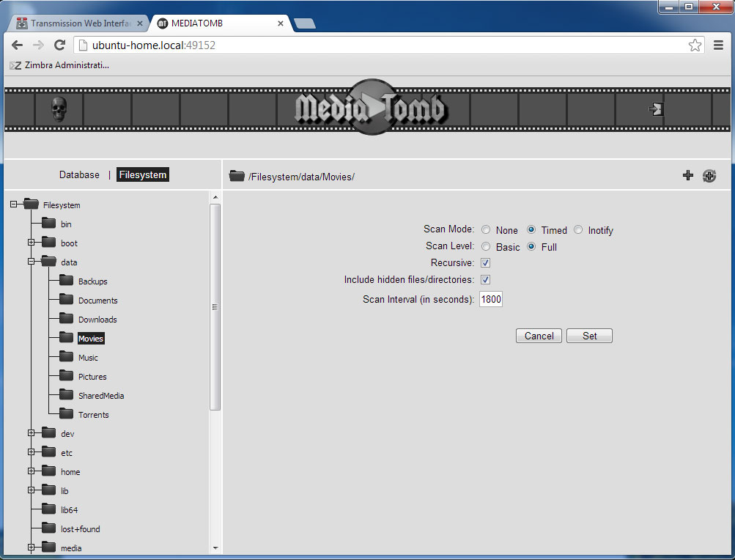Image resolution: width=735 pixels, height=560 pixels.
Task: Select the Backups folder label
Action: (93, 281)
